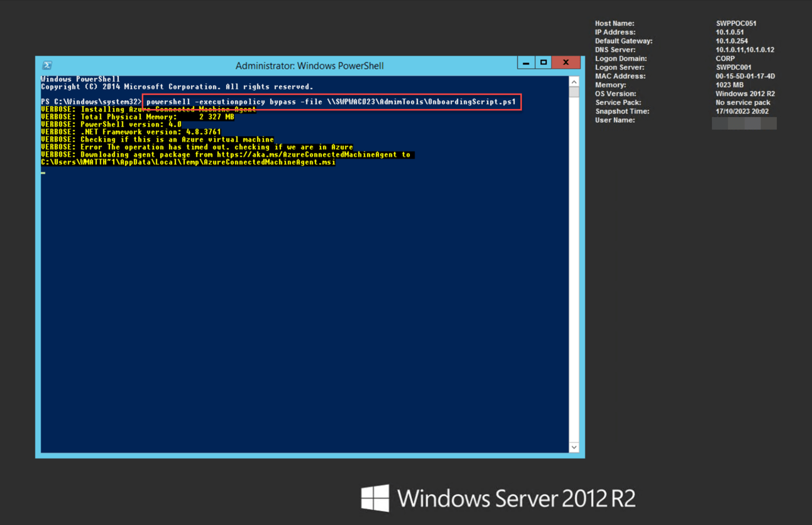Select the Snapshot Time value 17/10/2023 20:02
This screenshot has width=812, height=525.
(742, 111)
